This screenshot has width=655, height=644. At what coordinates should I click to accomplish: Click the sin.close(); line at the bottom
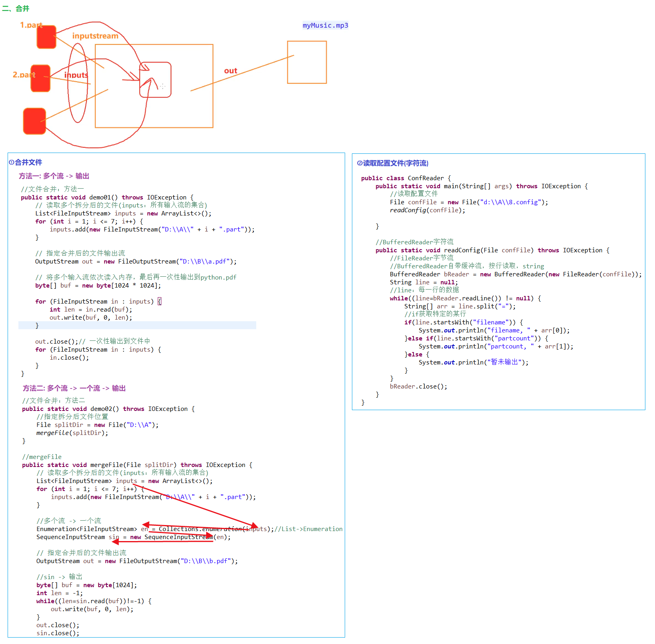pyautogui.click(x=58, y=633)
